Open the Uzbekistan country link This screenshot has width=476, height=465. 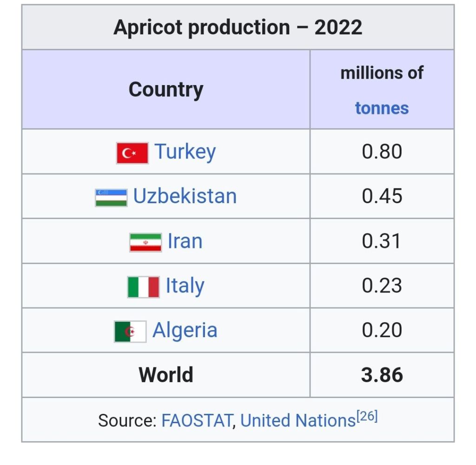point(185,196)
